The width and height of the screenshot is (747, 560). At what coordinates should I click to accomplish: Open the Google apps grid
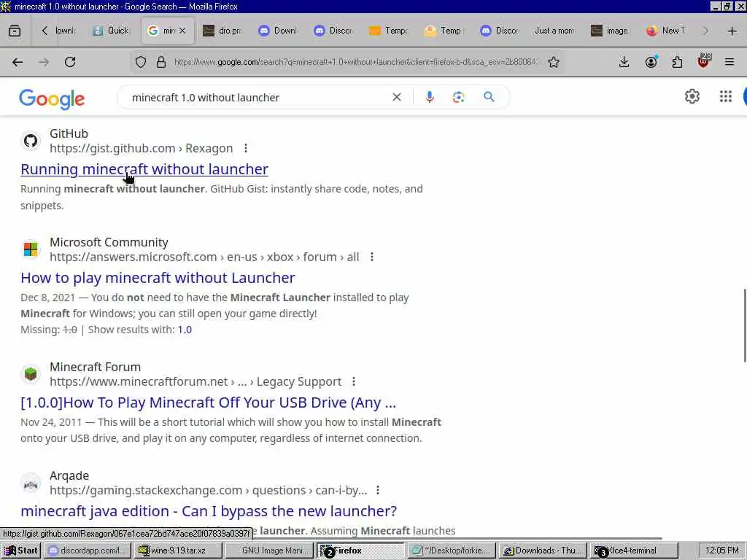[726, 97]
